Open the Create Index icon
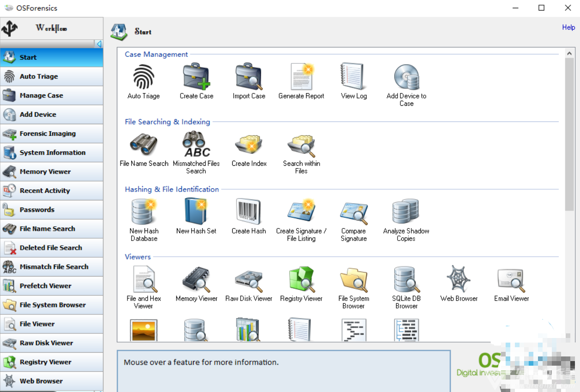This screenshot has width=580, height=392. click(x=249, y=144)
